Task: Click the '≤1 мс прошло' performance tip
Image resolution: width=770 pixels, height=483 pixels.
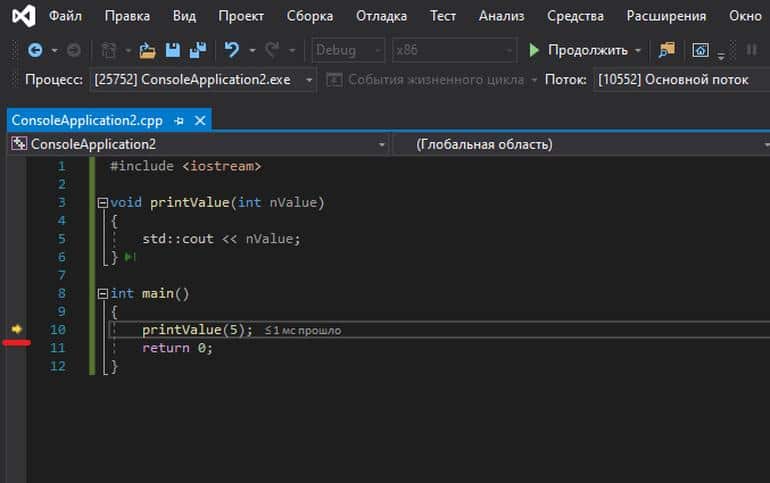Action: coord(303,331)
